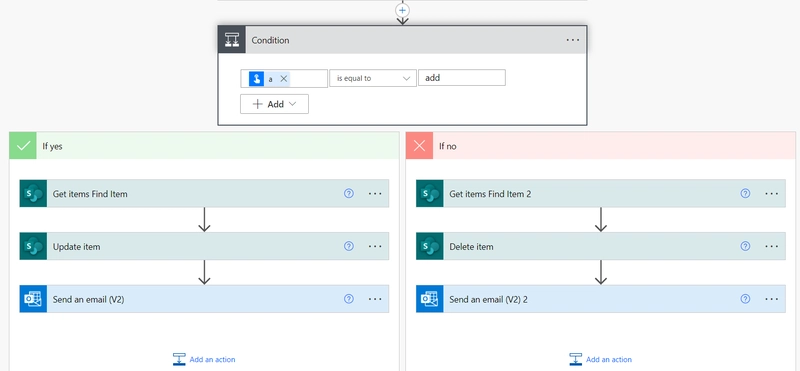Insert a new step above Condition
The height and width of the screenshot is (371, 800).
point(403,10)
